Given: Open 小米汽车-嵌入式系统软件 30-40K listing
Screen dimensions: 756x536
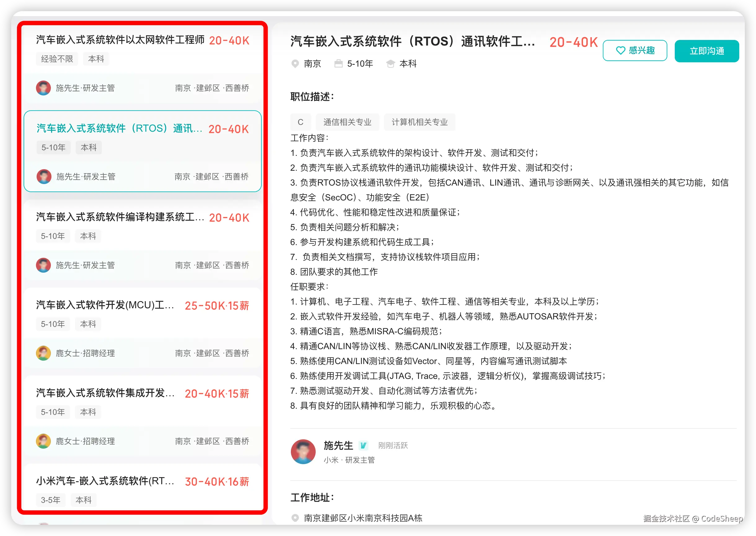Looking at the screenshot, I should click(105, 481).
